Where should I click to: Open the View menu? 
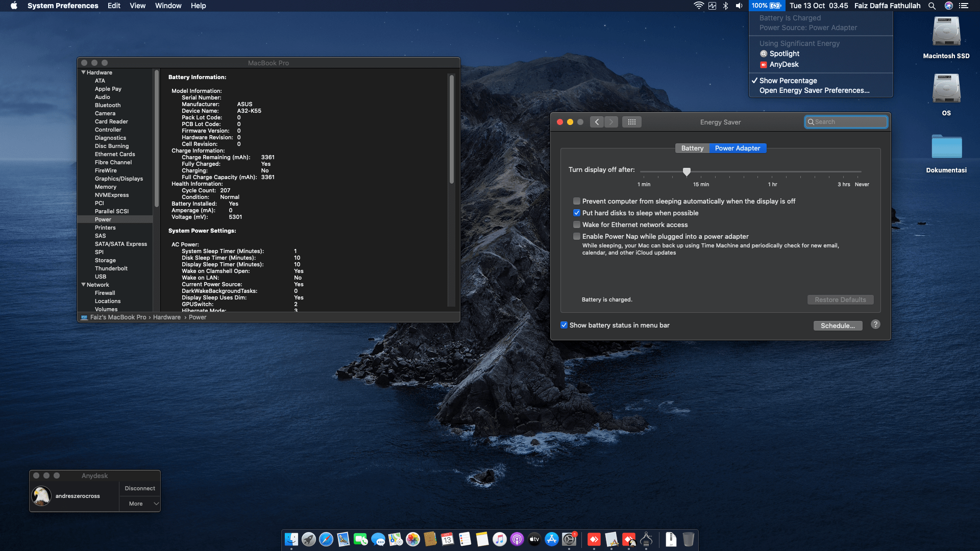coord(137,6)
